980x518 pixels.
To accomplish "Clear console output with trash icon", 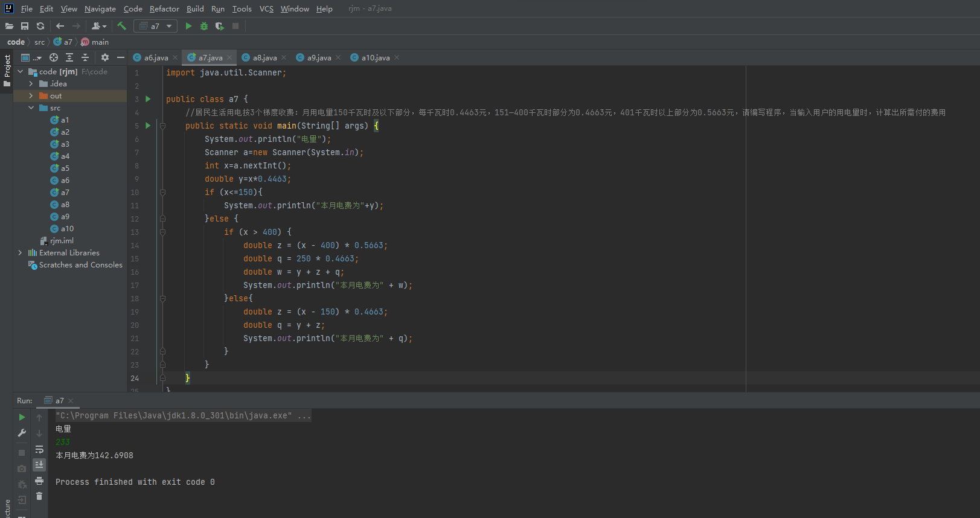I will point(39,496).
